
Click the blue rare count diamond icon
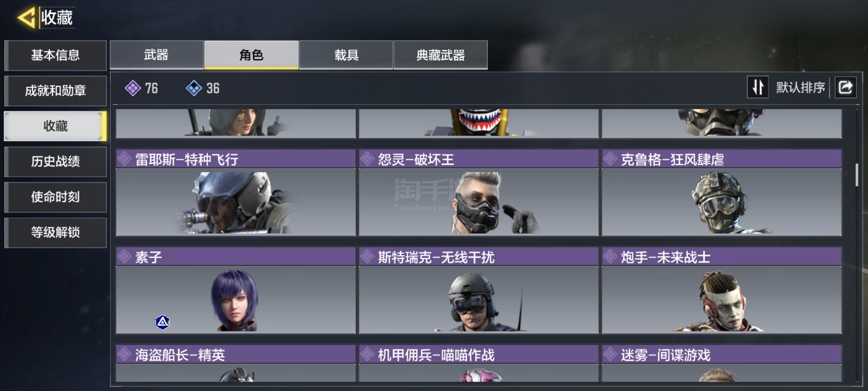point(194,88)
